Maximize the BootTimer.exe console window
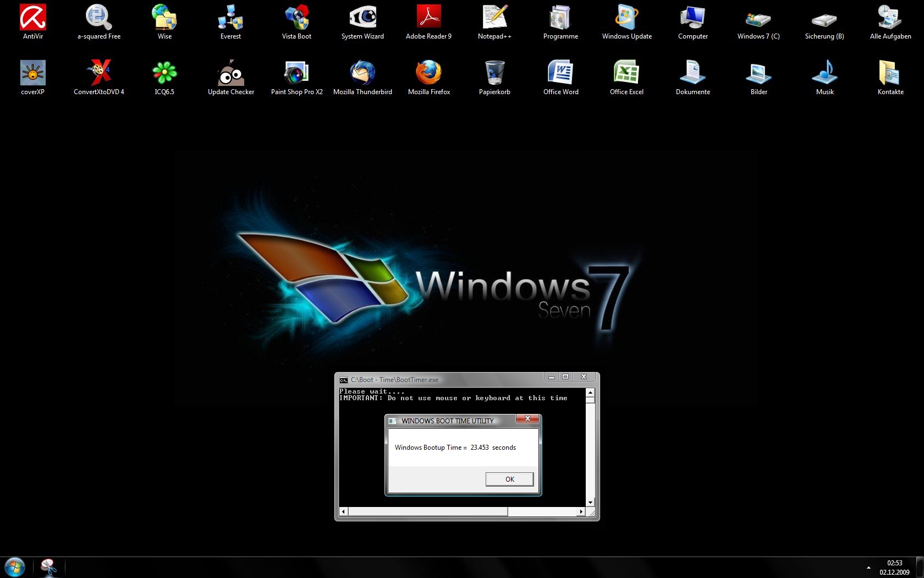This screenshot has height=578, width=924. pyautogui.click(x=565, y=377)
